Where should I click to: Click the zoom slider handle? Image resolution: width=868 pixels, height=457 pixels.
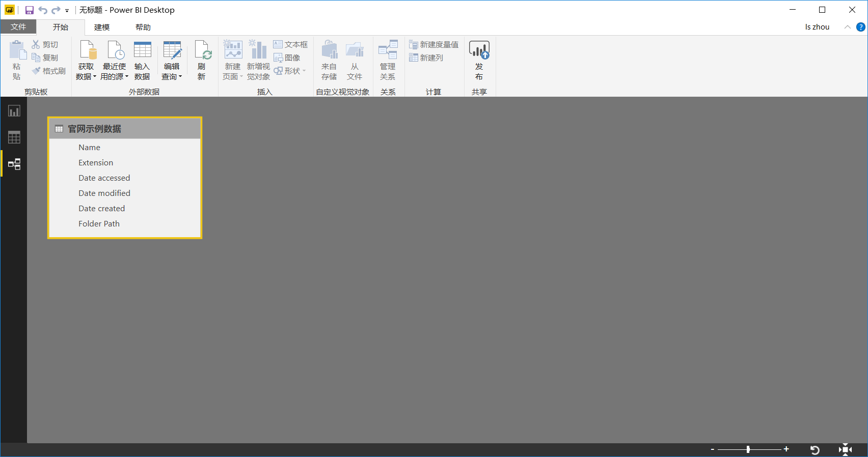point(748,449)
